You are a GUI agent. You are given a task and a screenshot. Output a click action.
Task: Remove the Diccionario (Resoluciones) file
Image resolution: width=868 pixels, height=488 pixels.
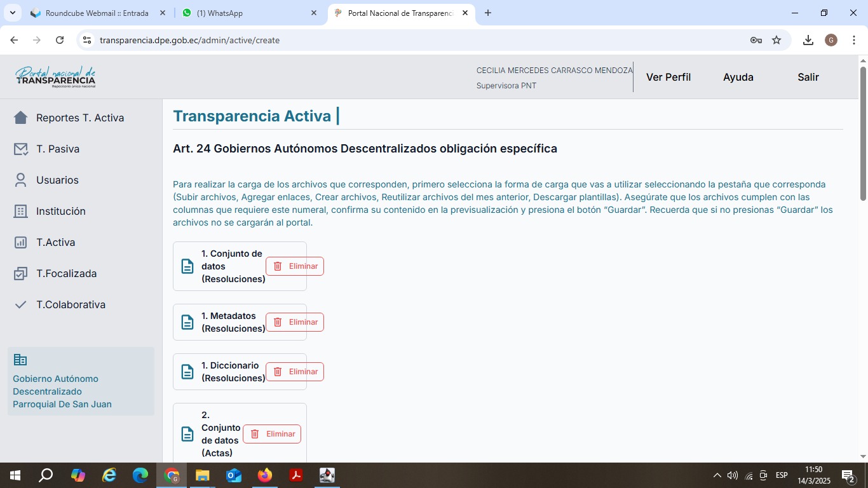coord(295,372)
